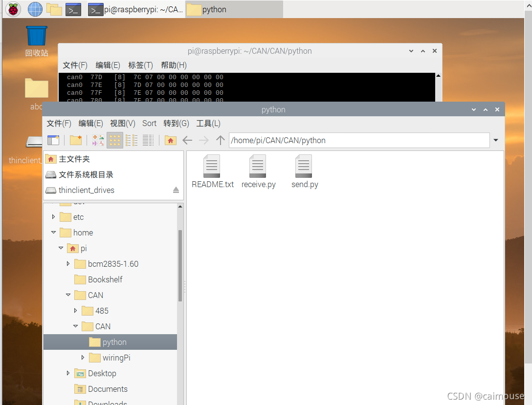
Task: Click the terminal output line 'can0 77E'
Action: click(x=145, y=85)
